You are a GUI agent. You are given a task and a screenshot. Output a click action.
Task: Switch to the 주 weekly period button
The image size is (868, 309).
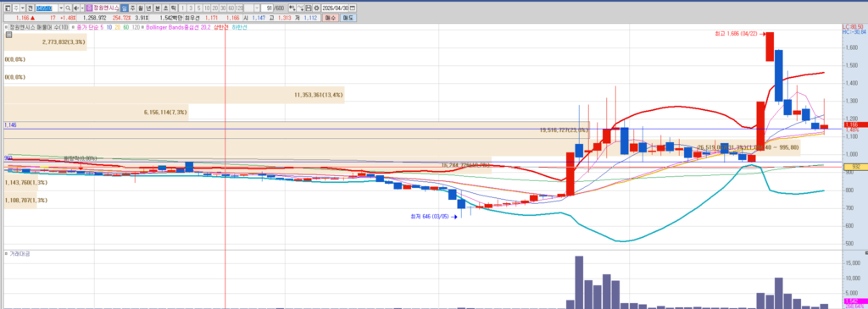(x=132, y=8)
